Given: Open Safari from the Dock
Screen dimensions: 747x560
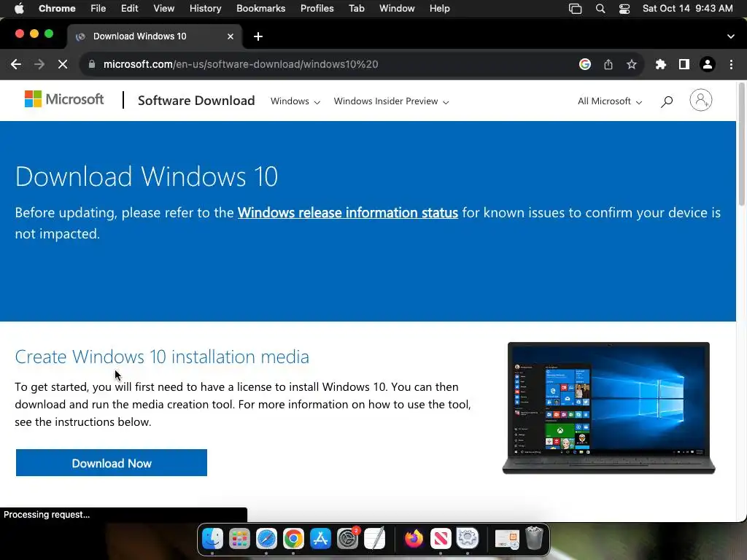Looking at the screenshot, I should [x=266, y=539].
